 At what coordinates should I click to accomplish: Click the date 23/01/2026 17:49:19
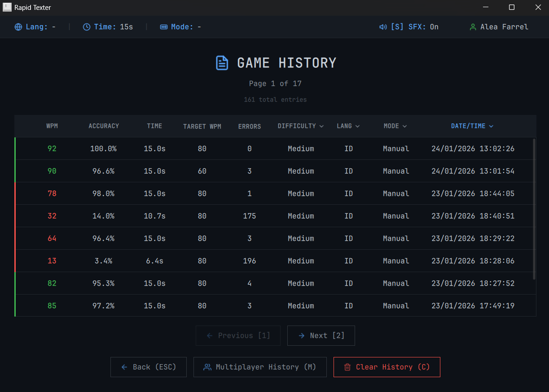tap(473, 306)
